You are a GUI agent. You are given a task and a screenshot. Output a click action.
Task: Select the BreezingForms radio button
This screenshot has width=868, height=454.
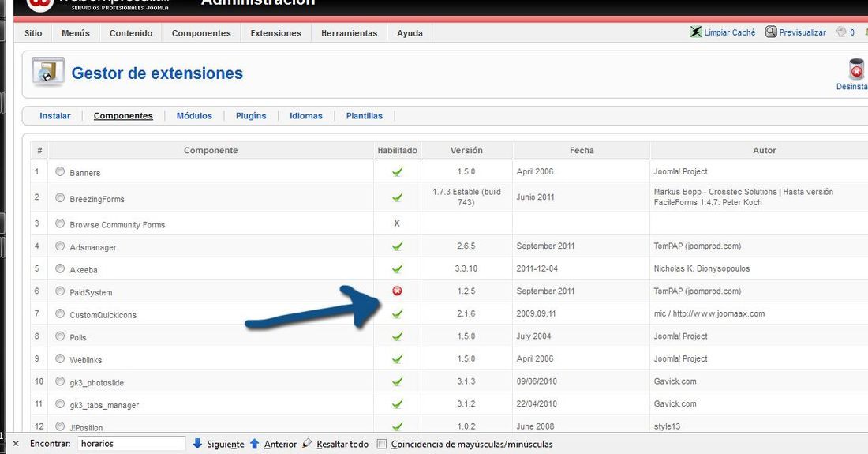[60, 197]
